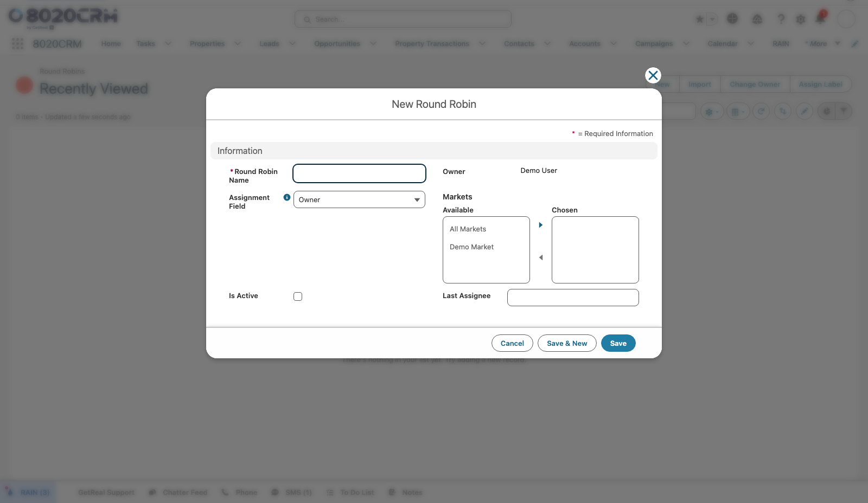This screenshot has width=868, height=503.
Task: Click the sort arrows list icon
Action: pos(783,112)
